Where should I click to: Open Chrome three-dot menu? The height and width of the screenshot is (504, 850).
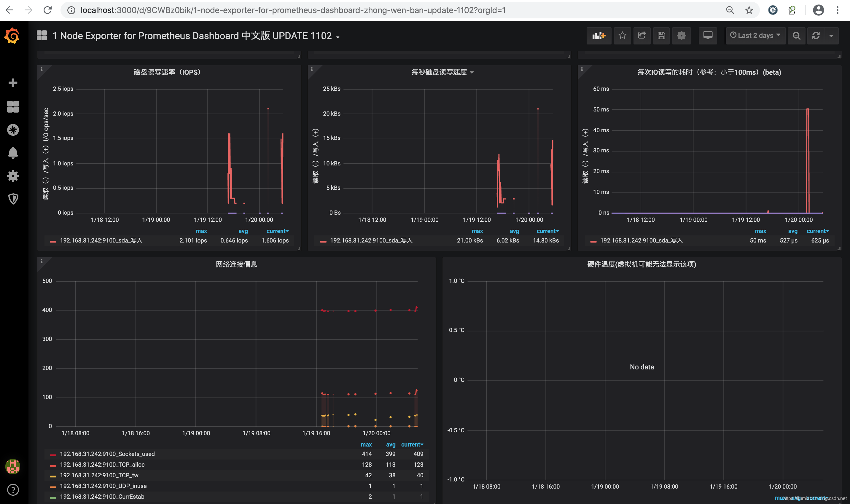(838, 10)
